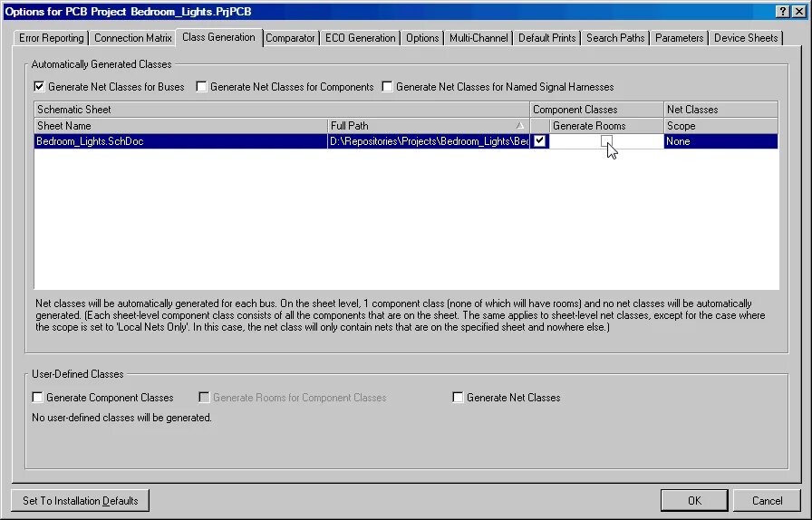Select the Device Sheets tab
Image resolution: width=812 pixels, height=520 pixels.
[x=746, y=38]
